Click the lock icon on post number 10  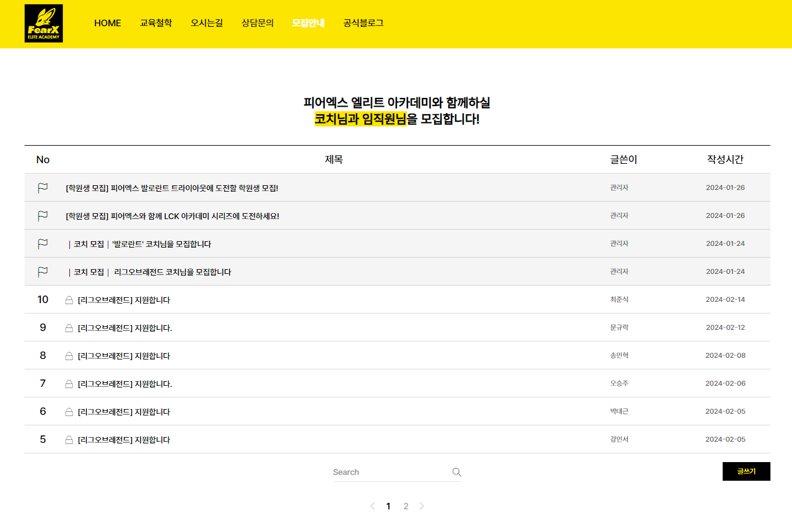point(69,300)
